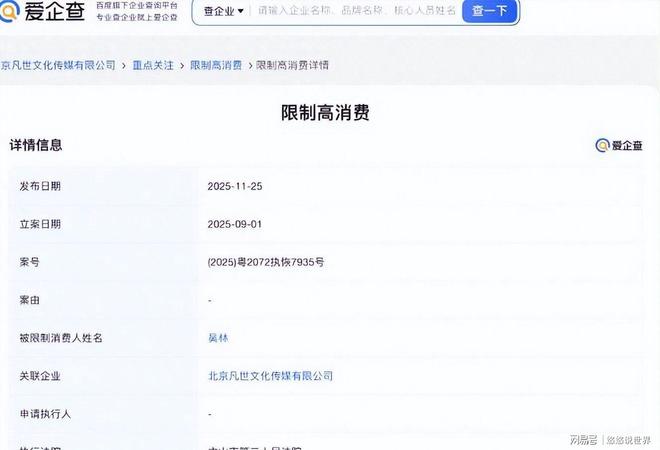Click the 申请执行人 row label
The height and width of the screenshot is (450, 660).
[x=45, y=414]
